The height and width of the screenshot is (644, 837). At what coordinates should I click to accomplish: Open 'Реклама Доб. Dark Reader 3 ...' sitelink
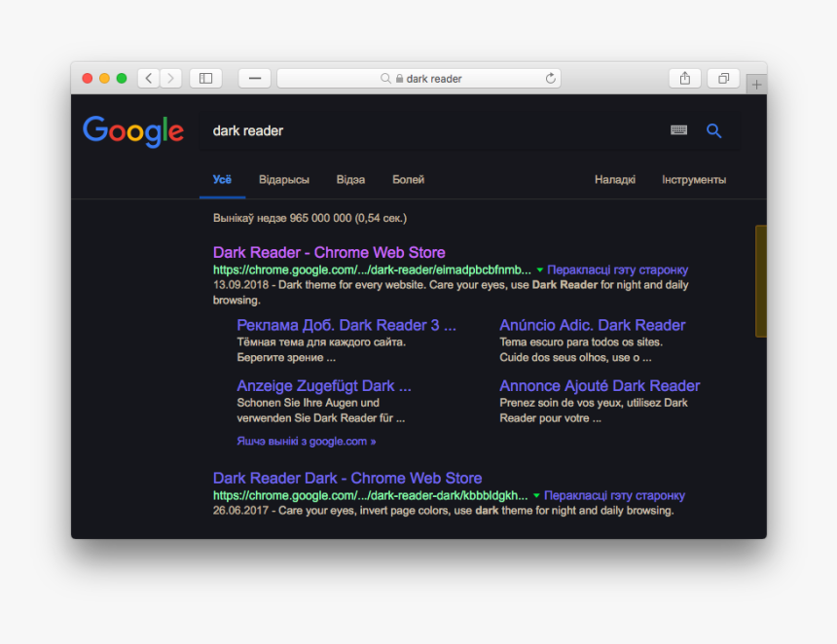[346, 326]
